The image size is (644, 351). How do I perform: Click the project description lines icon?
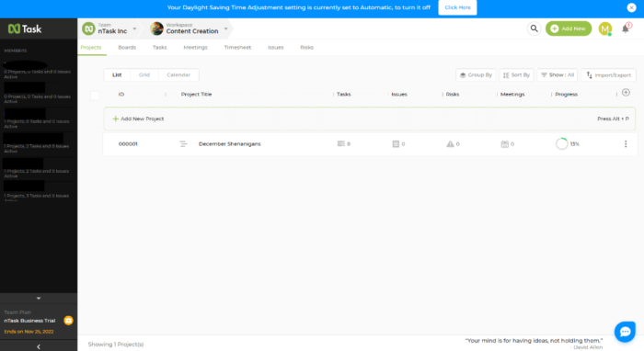tap(183, 144)
